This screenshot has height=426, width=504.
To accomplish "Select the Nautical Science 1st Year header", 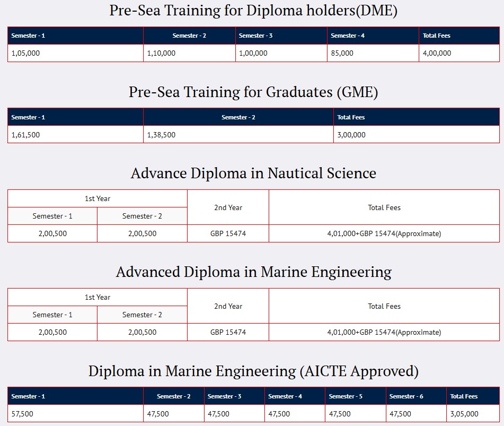I will 98,198.
